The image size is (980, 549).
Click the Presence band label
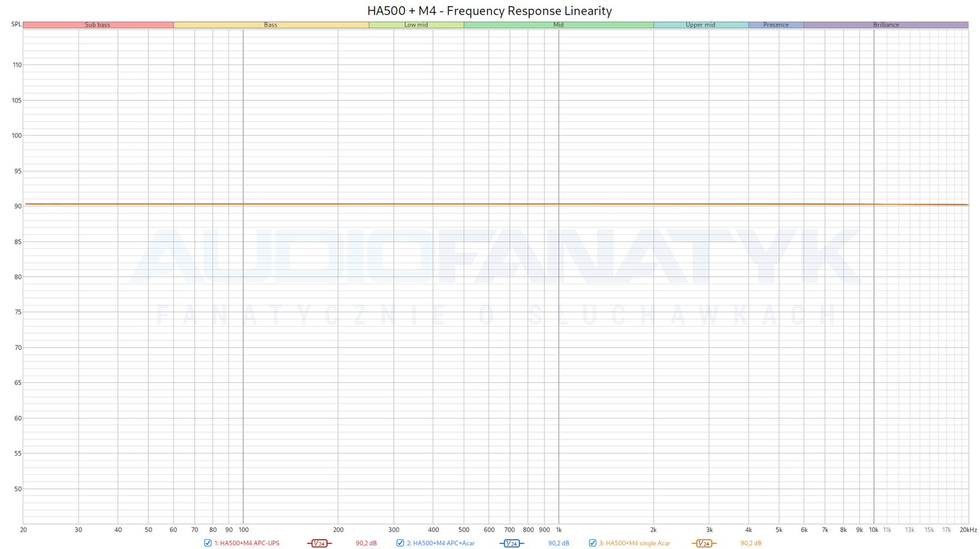(775, 25)
